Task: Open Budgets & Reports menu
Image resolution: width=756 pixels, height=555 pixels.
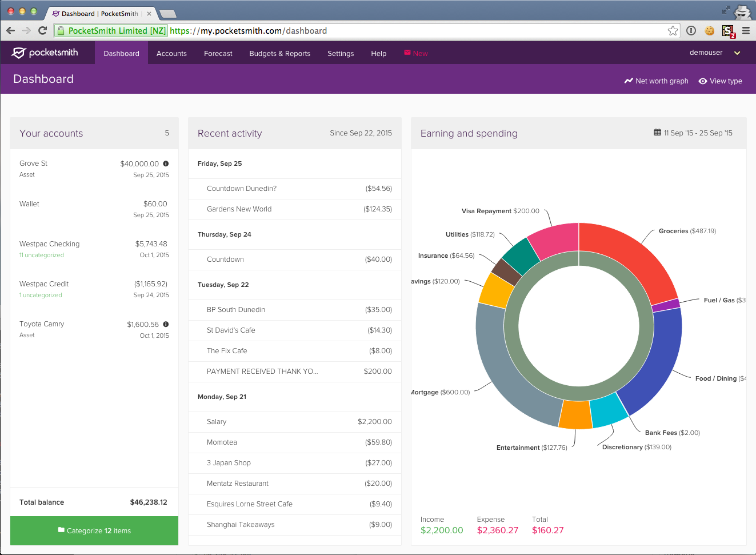Action: pyautogui.click(x=279, y=53)
